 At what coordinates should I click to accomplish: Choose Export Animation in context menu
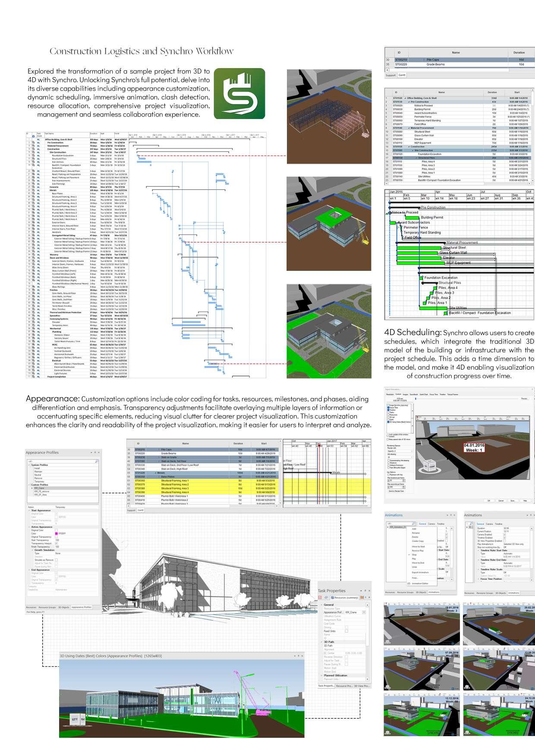420,572
